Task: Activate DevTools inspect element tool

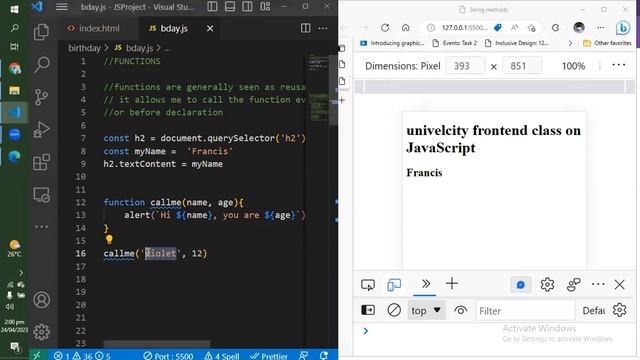Action: [x=368, y=284]
